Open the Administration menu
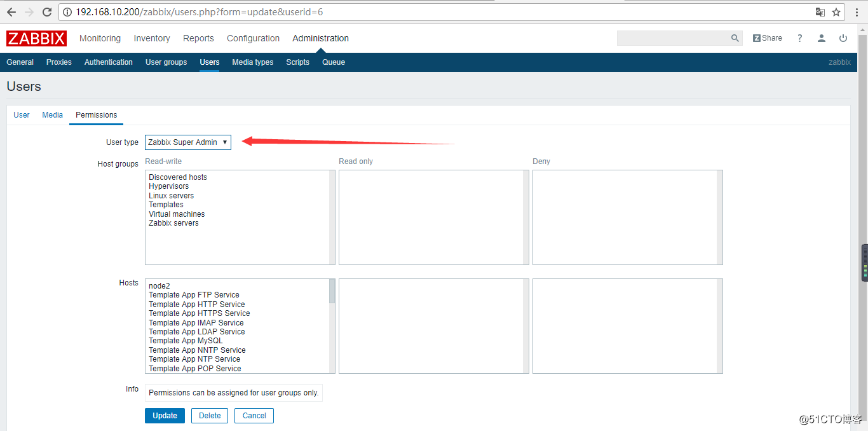 click(x=320, y=38)
